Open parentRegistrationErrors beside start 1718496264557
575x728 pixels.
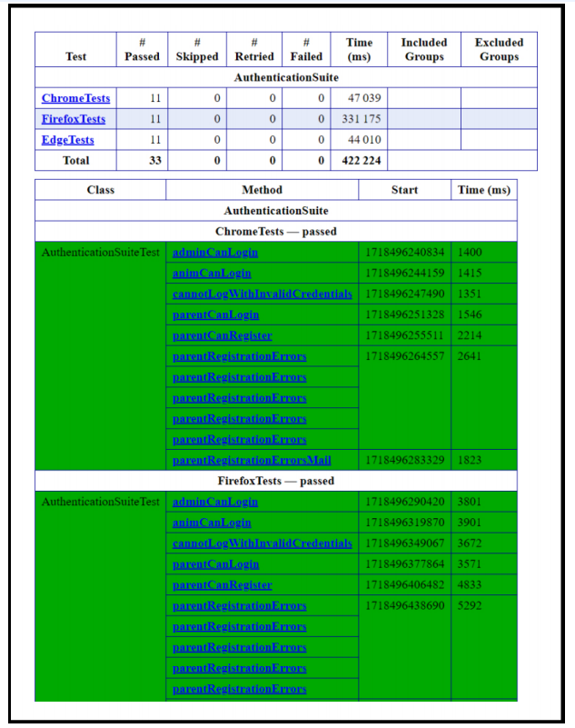pos(240,356)
